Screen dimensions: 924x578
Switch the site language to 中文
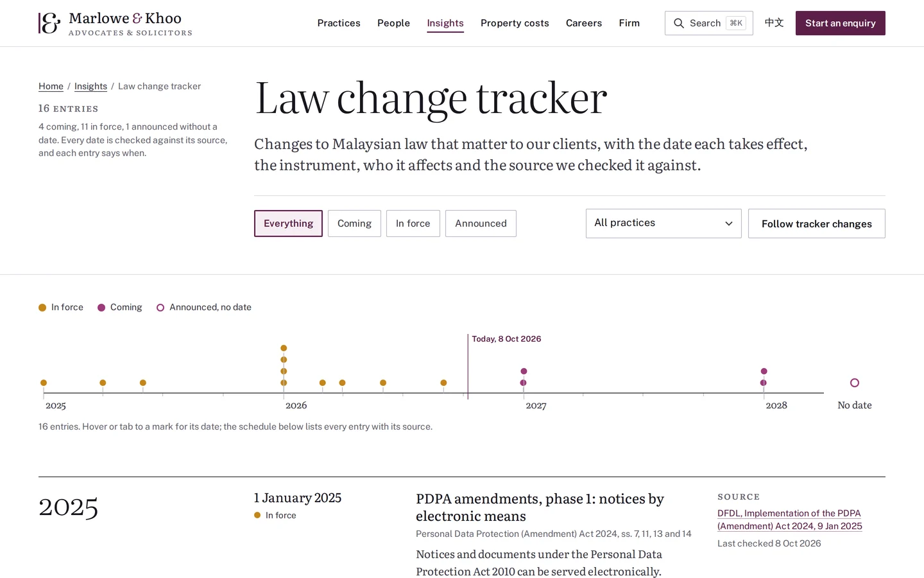point(774,23)
